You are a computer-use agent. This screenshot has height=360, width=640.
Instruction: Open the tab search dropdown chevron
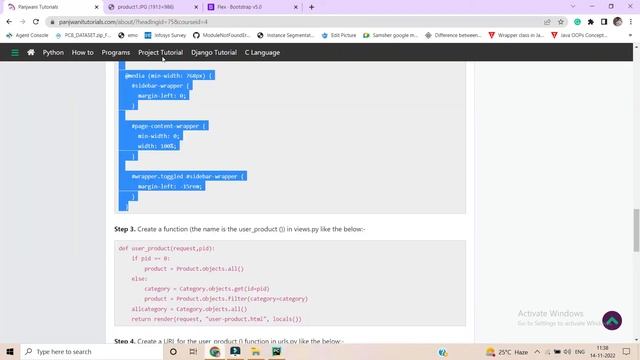573,7
